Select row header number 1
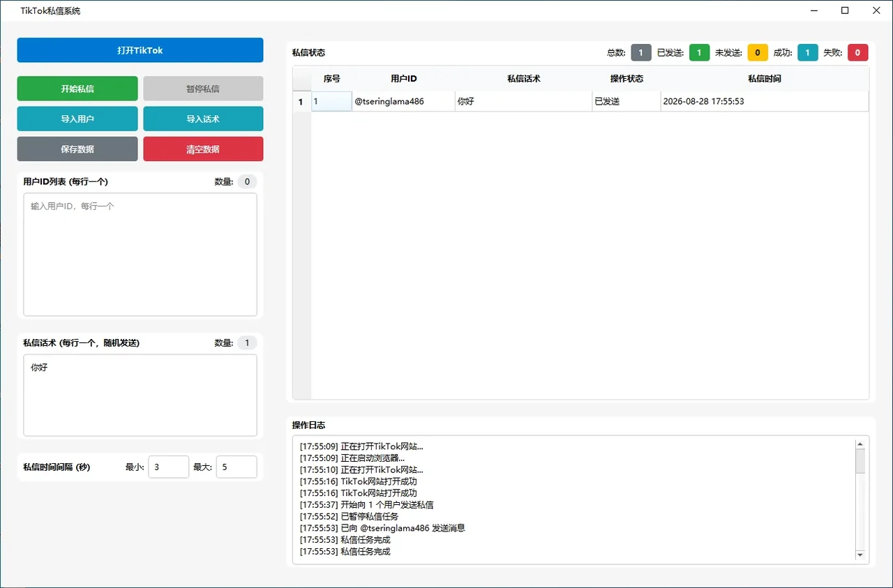Viewport: 893px width, 588px height. pyautogui.click(x=301, y=102)
